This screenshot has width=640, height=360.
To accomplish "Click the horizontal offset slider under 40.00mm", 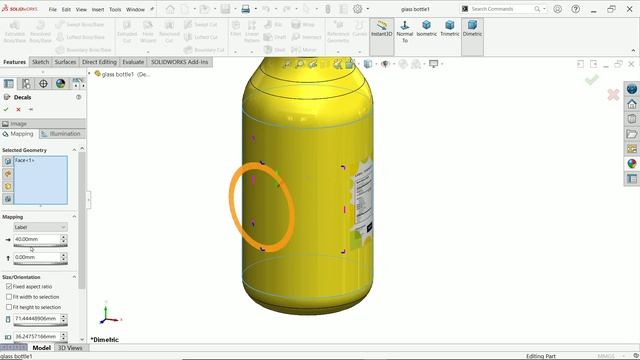I will (40, 246).
